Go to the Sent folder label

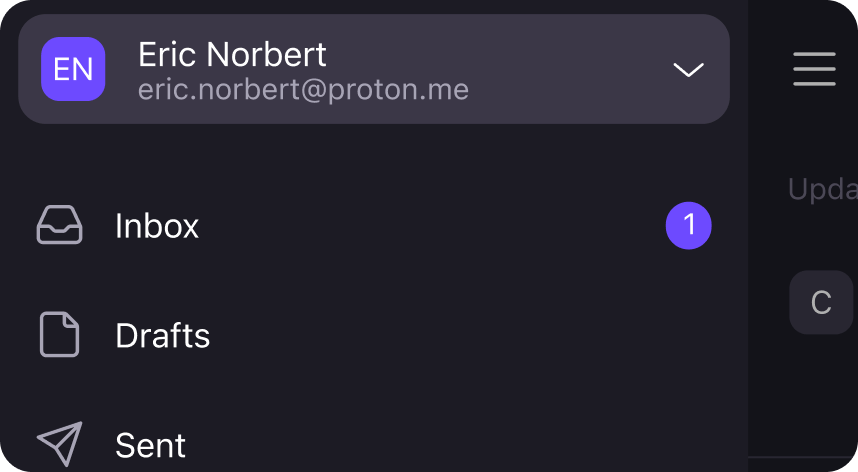pyautogui.click(x=150, y=445)
